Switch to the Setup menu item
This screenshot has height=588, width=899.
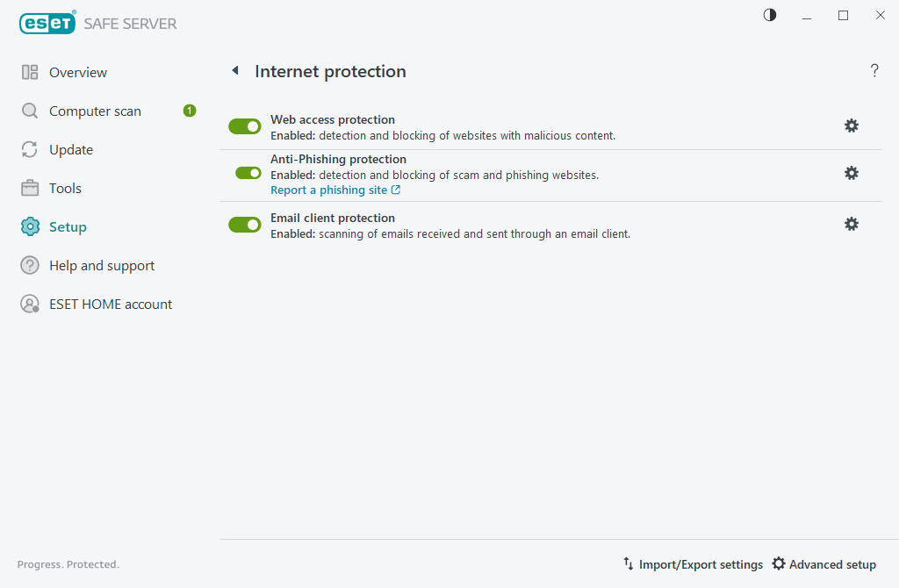pos(68,226)
